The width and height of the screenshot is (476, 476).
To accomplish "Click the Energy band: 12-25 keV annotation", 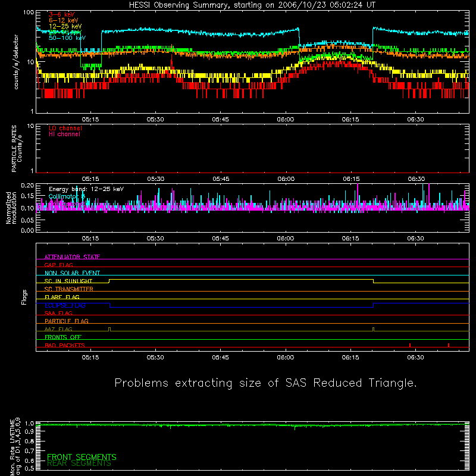I will pyautogui.click(x=86, y=189).
